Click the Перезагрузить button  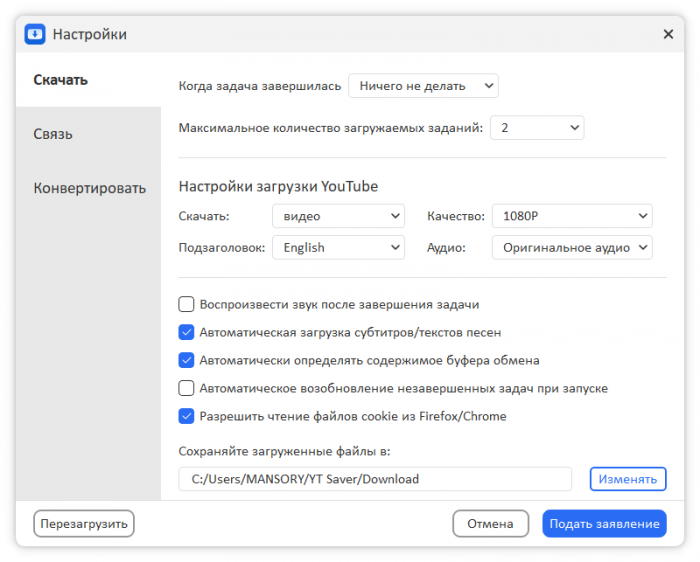click(x=84, y=523)
